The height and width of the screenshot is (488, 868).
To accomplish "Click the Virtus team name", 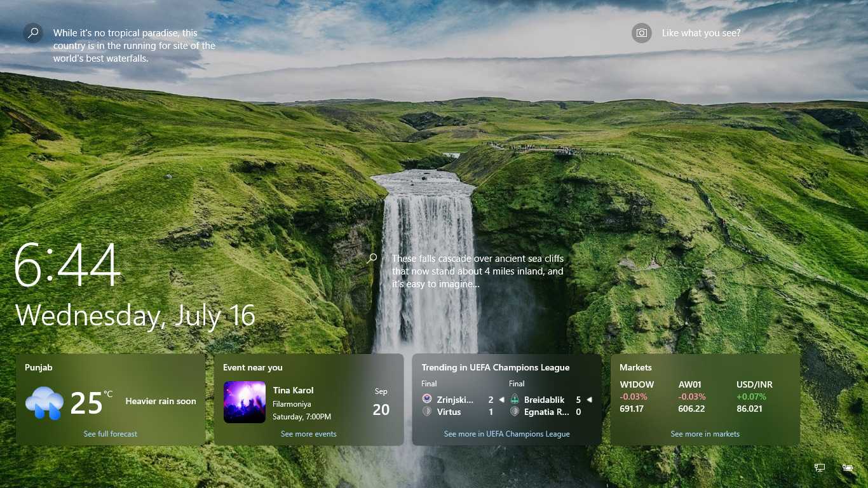I will click(x=449, y=412).
